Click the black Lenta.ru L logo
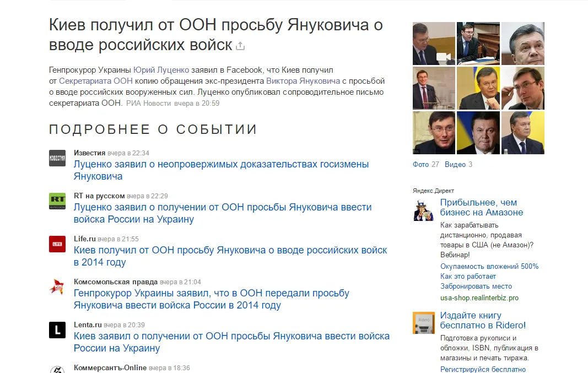Viewport: 588px width, 373px height. tap(57, 330)
